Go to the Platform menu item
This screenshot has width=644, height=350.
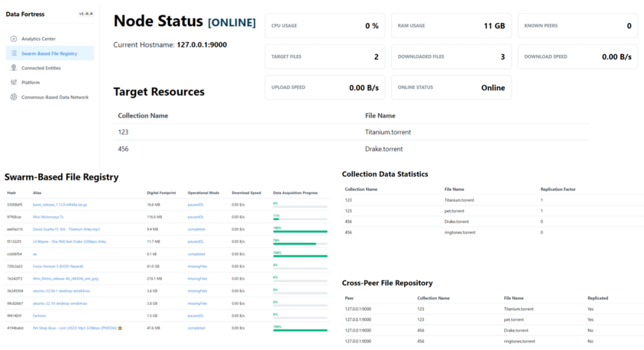pos(30,83)
